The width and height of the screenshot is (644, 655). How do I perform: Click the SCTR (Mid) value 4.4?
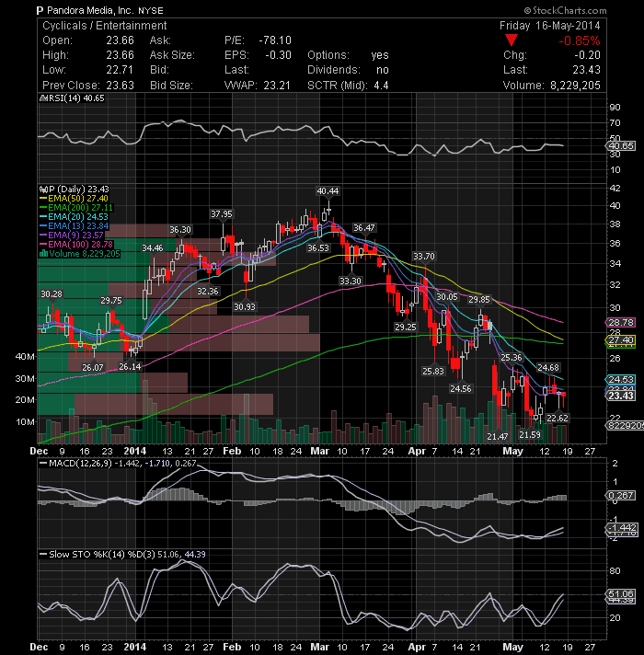381,86
